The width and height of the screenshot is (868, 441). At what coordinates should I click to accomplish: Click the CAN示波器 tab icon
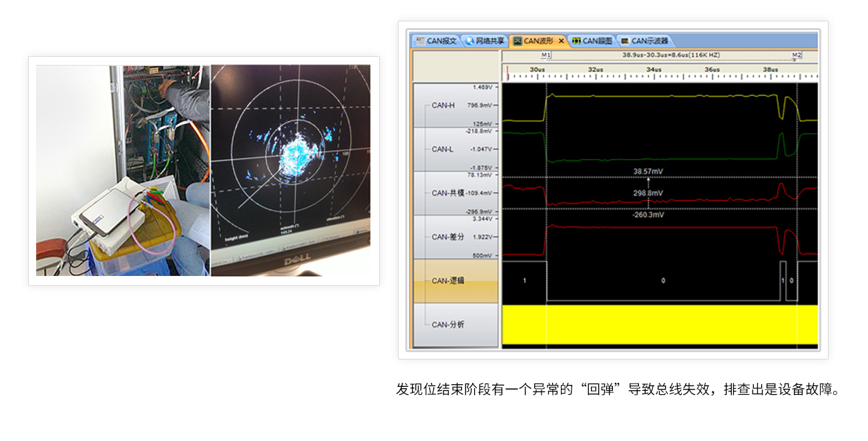coord(625,41)
